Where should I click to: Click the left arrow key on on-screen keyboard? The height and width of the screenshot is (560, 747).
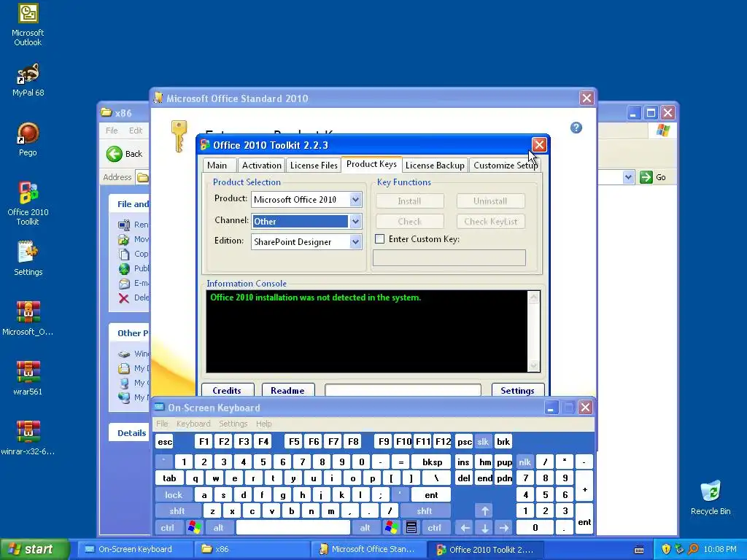coord(465,528)
